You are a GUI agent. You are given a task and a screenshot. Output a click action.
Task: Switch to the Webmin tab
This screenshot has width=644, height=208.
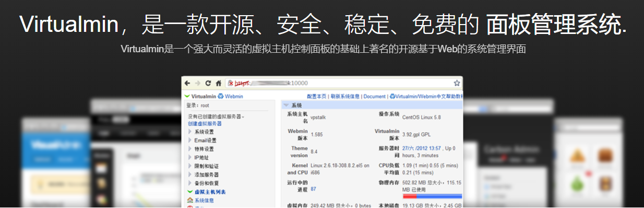coord(231,96)
